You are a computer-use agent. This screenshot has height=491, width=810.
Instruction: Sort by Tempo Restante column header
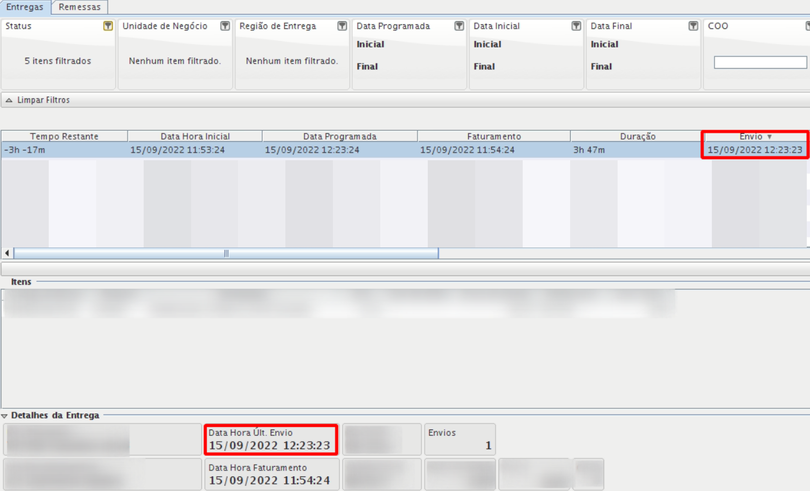pos(64,136)
